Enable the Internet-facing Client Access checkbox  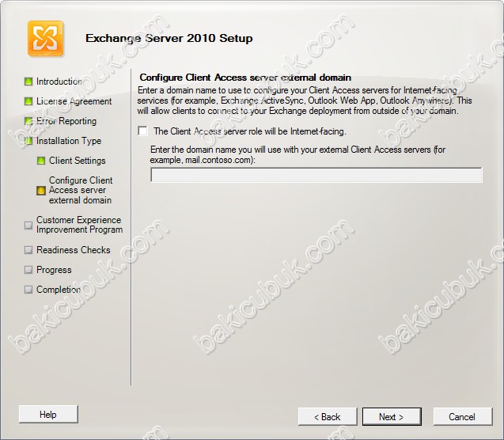point(142,131)
